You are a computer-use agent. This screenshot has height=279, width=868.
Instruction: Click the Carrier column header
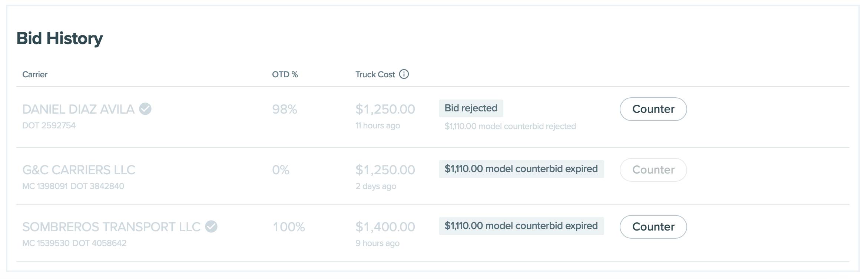point(35,75)
